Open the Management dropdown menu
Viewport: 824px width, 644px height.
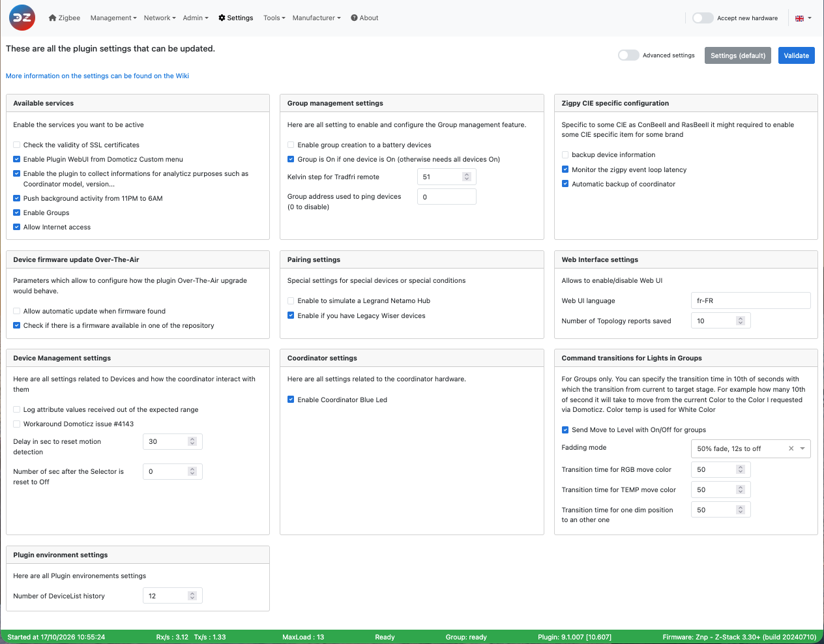click(x=113, y=18)
